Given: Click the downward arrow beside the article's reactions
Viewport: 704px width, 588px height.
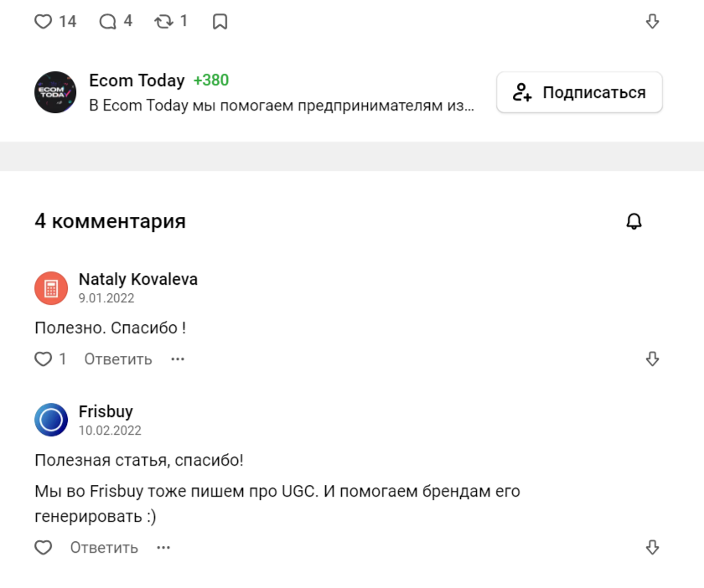Looking at the screenshot, I should [x=653, y=22].
